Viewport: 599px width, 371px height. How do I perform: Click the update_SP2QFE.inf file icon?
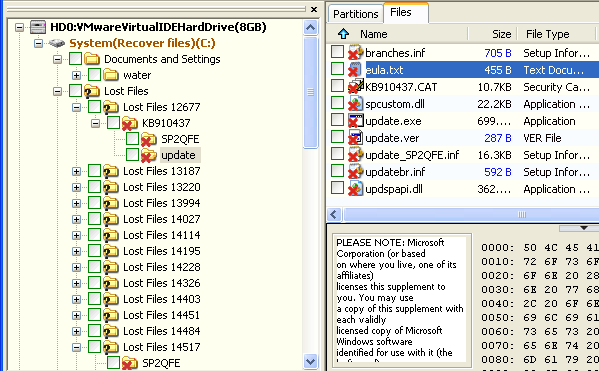tap(355, 155)
